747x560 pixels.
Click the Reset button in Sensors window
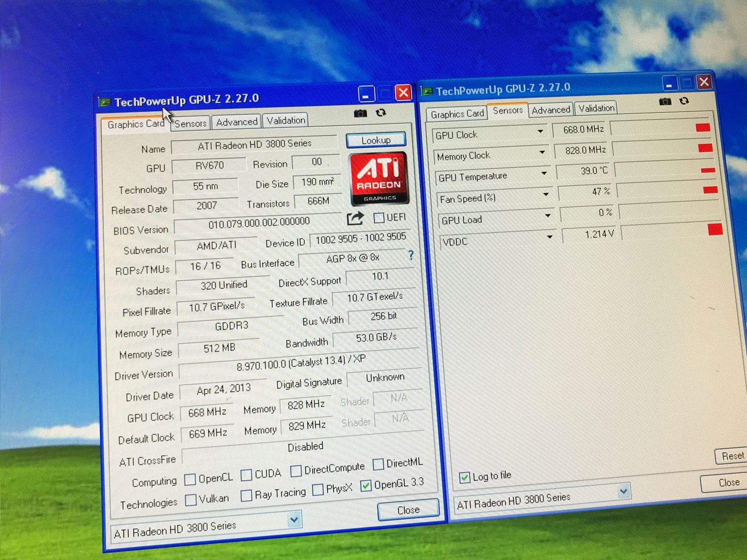[732, 456]
